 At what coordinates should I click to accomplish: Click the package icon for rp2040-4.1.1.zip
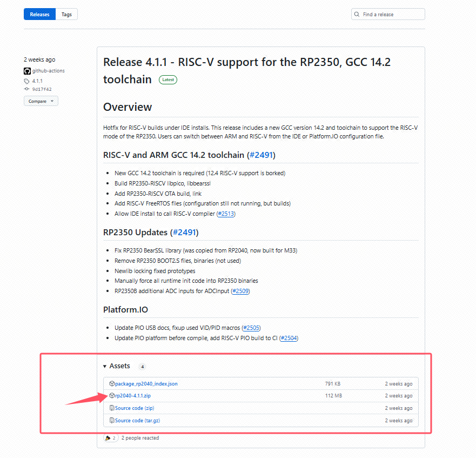point(112,396)
